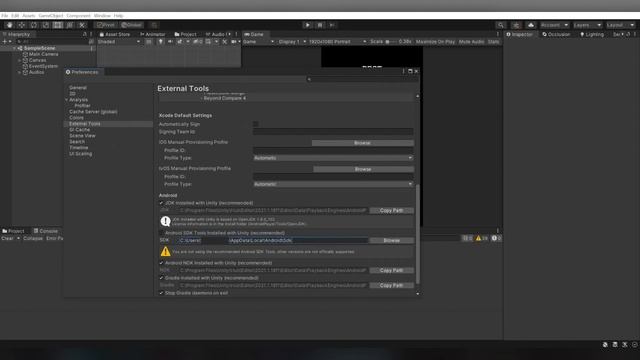Collapse the SampleScene tree node
Screen dimensions: 640x360
coord(14,48)
